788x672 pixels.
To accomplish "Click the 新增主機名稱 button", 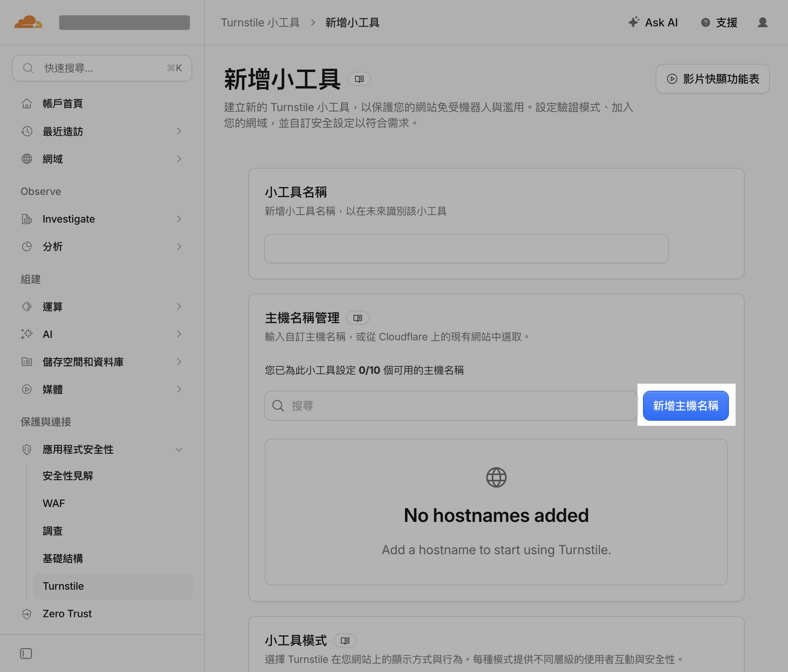I will pyautogui.click(x=686, y=406).
